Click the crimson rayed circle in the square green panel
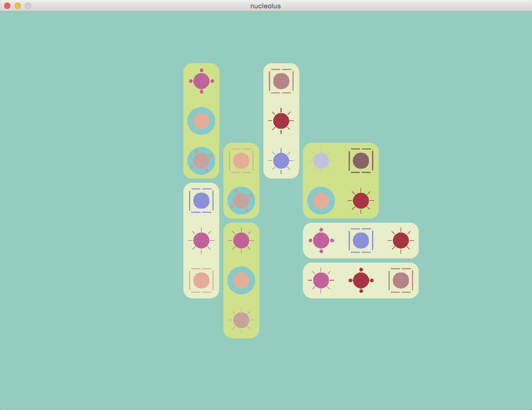 (x=361, y=200)
